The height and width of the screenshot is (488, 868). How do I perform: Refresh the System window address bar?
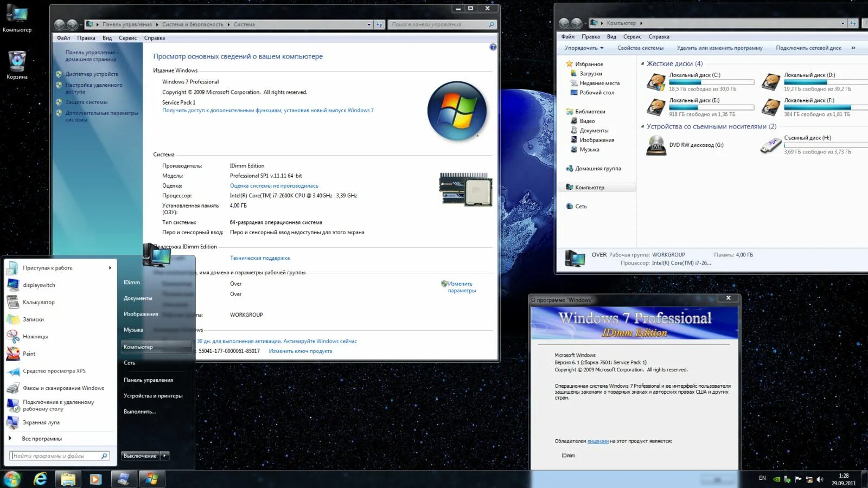tap(380, 24)
